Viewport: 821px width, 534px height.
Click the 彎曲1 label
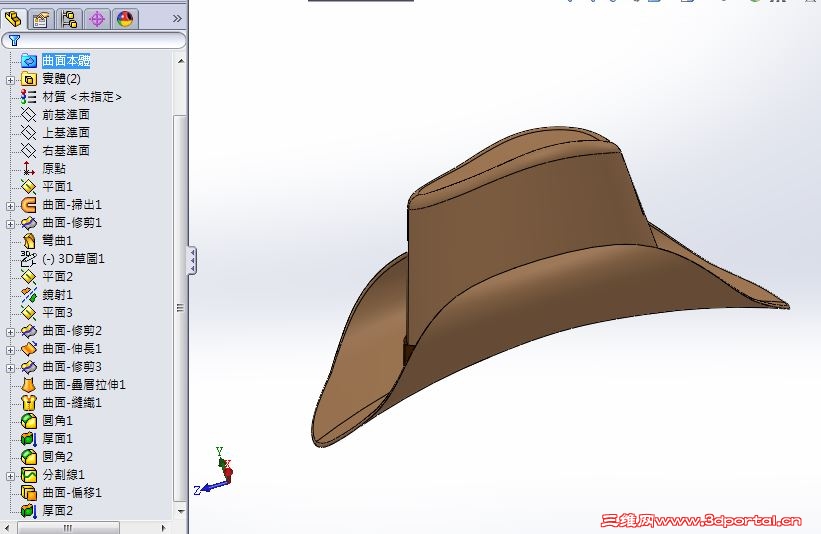[57, 241]
